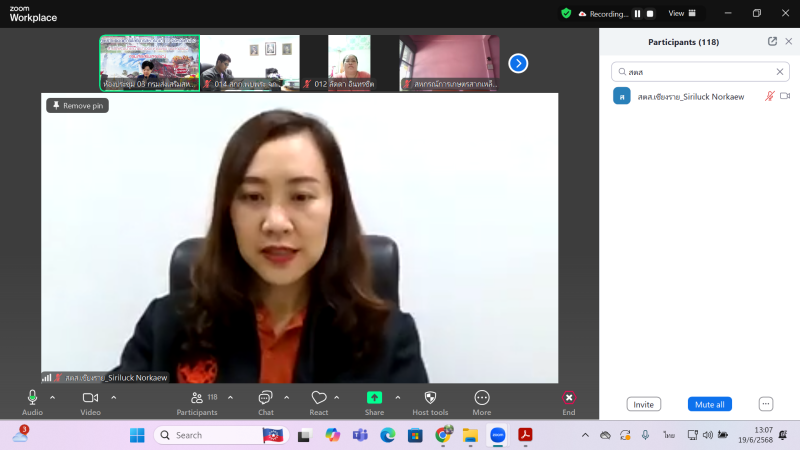800x450 pixels.
Task: Focus the participants search field
Action: tap(700, 72)
